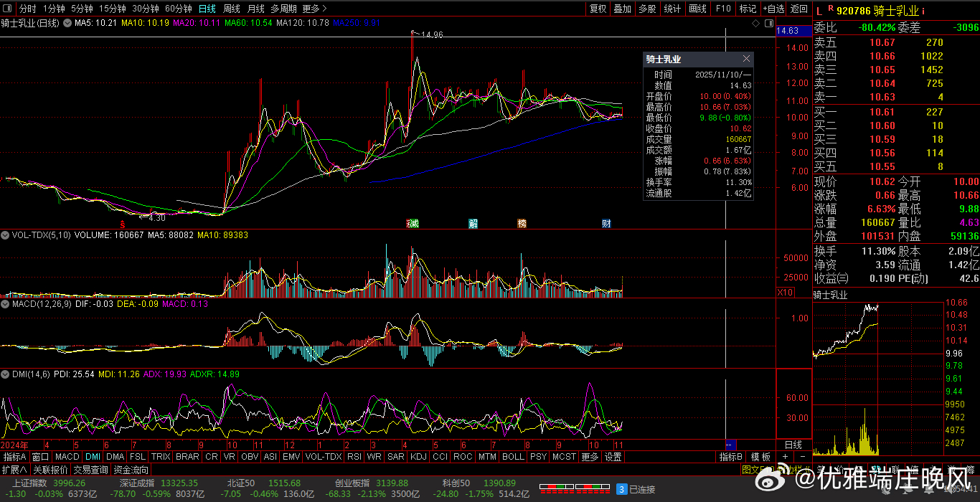Close the 骑士乳业 data popup
Image resolution: width=980 pixels, height=502 pixels.
746,59
